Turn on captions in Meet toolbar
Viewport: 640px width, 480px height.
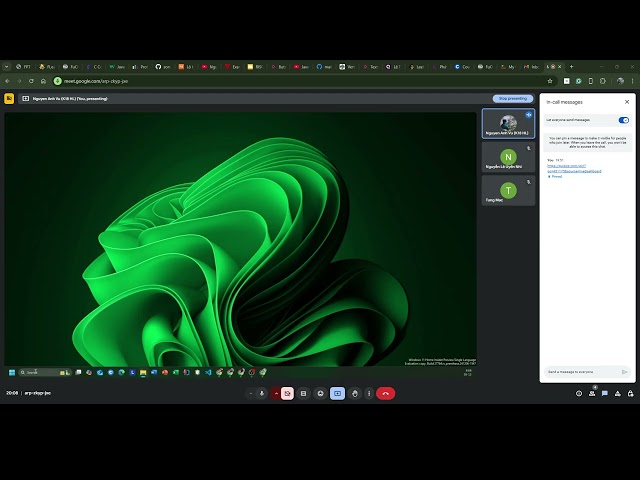303,393
